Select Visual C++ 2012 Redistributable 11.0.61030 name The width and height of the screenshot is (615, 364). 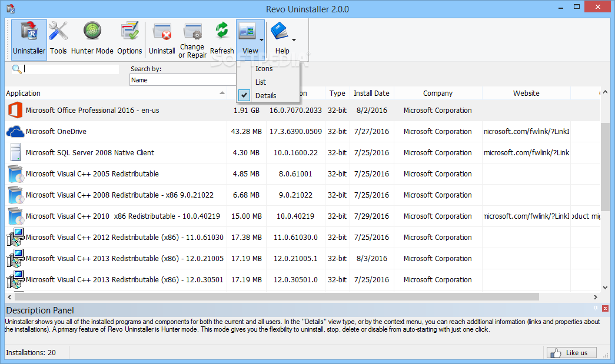click(125, 237)
